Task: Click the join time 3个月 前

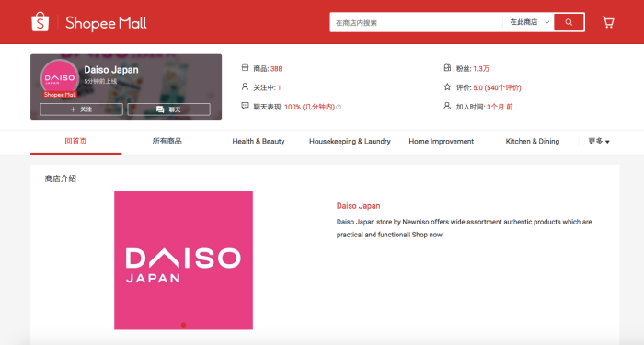Action: (x=500, y=108)
